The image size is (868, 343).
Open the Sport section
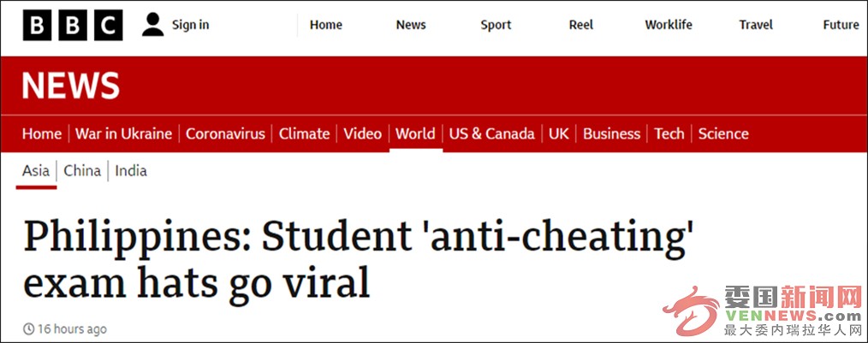[x=496, y=25]
